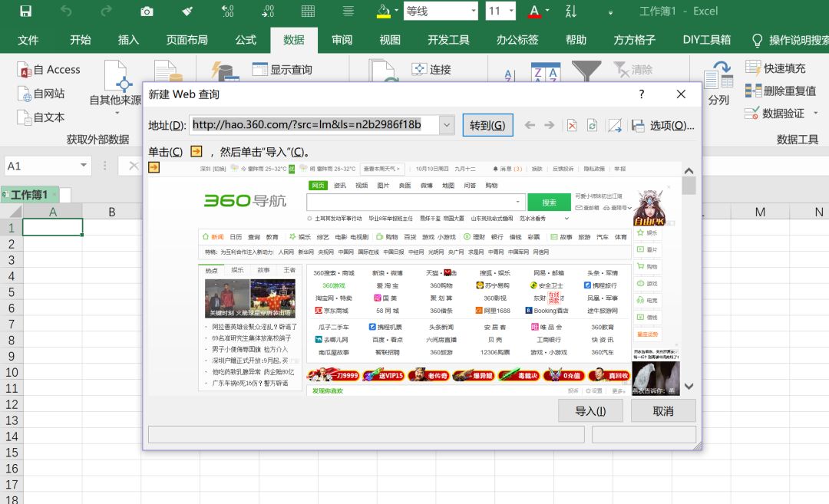Select column B header
Viewport: 829px width, 504px height.
point(111,212)
